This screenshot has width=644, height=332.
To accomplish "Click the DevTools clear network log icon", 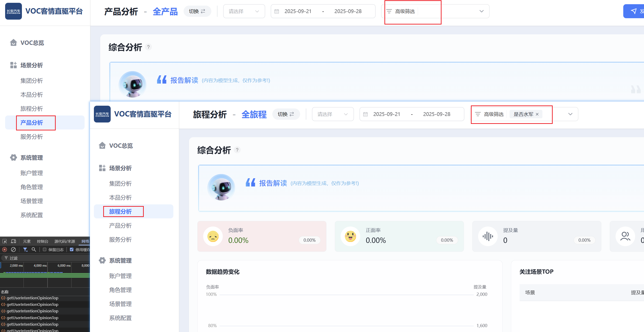I will [x=14, y=249].
